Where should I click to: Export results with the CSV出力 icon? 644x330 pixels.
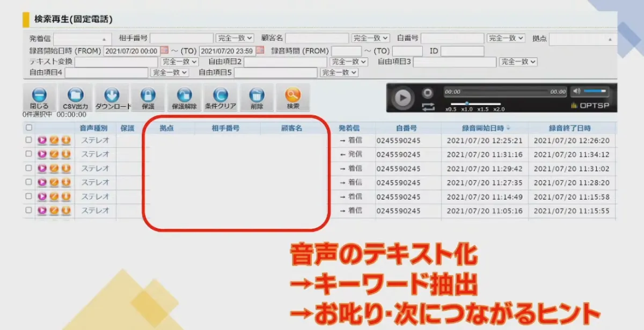76,96
